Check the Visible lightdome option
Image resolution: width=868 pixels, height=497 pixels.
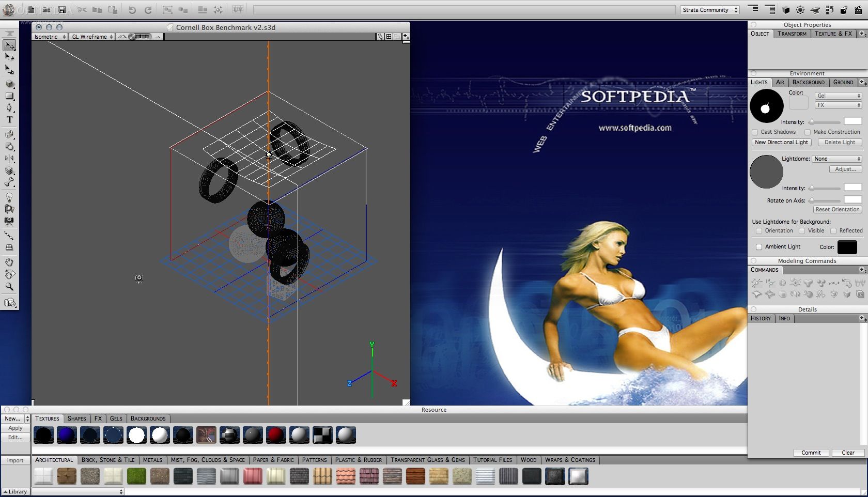tap(802, 231)
